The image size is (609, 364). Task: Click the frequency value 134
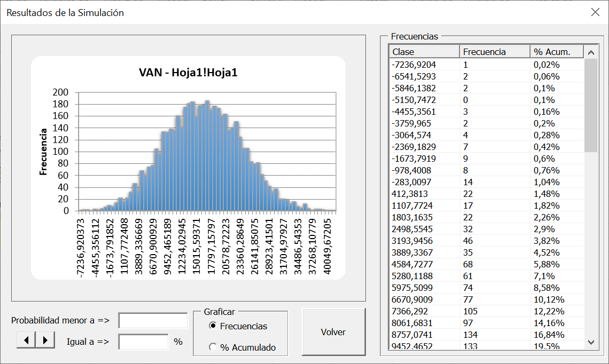point(470,335)
